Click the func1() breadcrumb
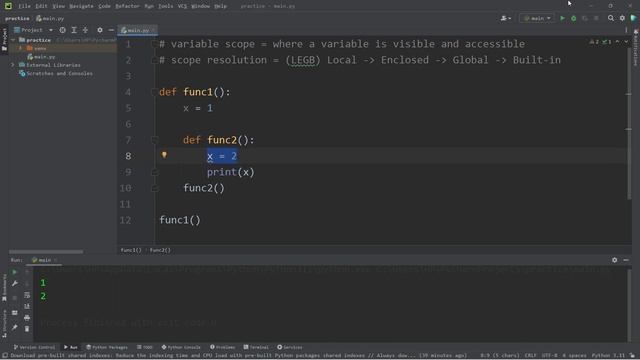The height and width of the screenshot is (360, 640). (x=131, y=250)
